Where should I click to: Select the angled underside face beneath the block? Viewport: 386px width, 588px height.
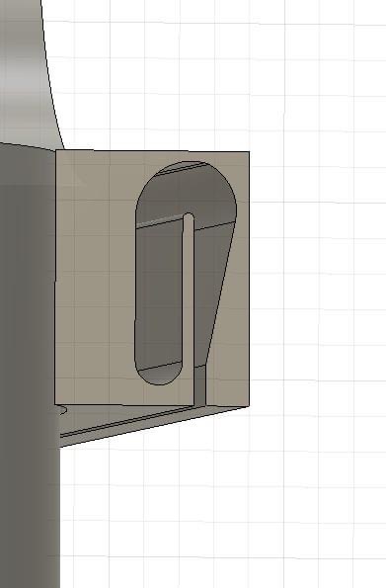click(150, 424)
